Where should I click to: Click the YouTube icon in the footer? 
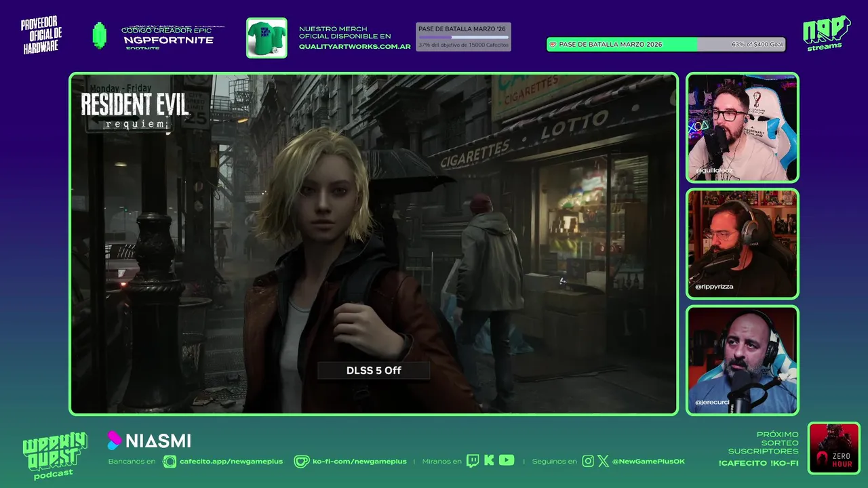click(507, 460)
